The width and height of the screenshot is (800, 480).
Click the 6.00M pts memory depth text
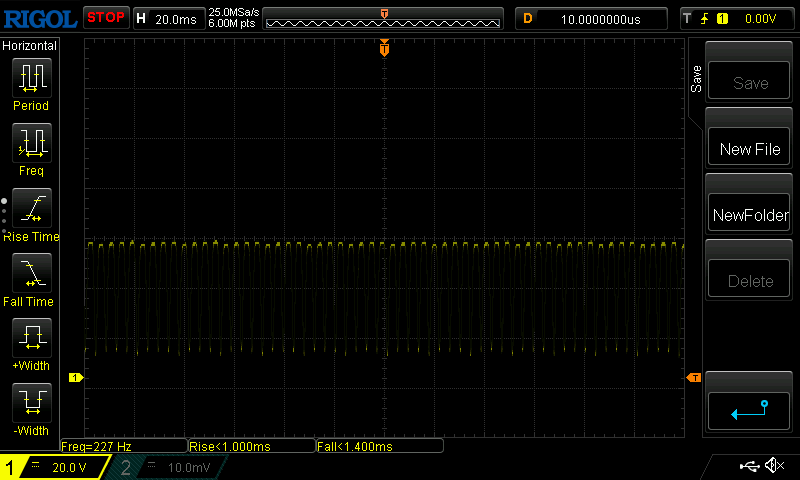(232, 23)
